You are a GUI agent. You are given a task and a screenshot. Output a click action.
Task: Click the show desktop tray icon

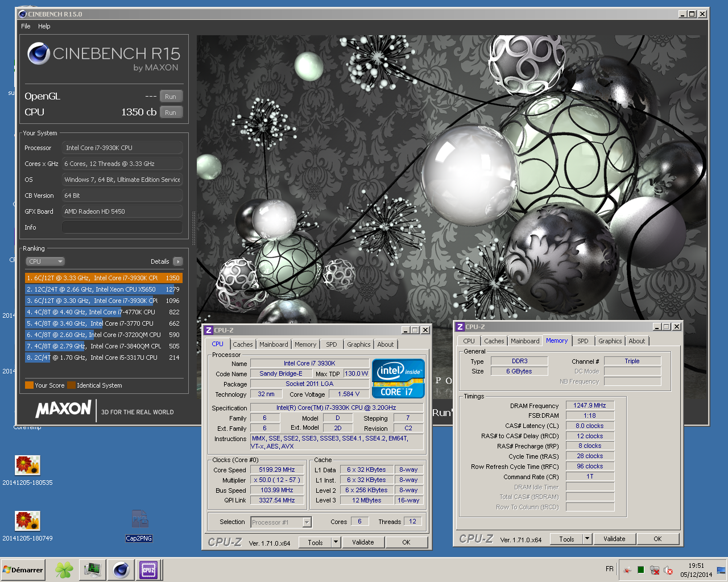[721, 570]
